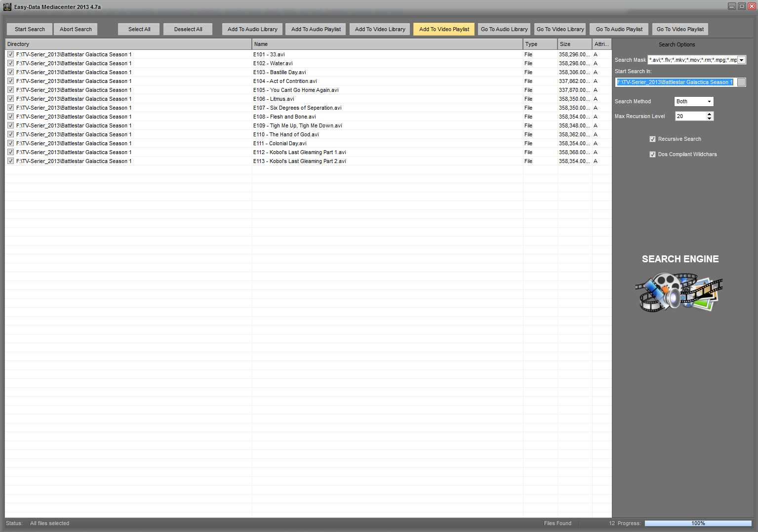The image size is (758, 532).
Task: Add selected files to Video Library
Action: 380,29
